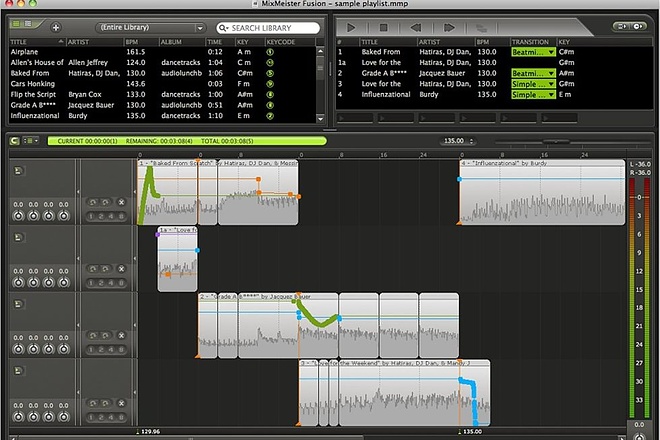Screen dimensions: 660x440
Task: Click the library scrollbar up arrow
Action: (320, 51)
